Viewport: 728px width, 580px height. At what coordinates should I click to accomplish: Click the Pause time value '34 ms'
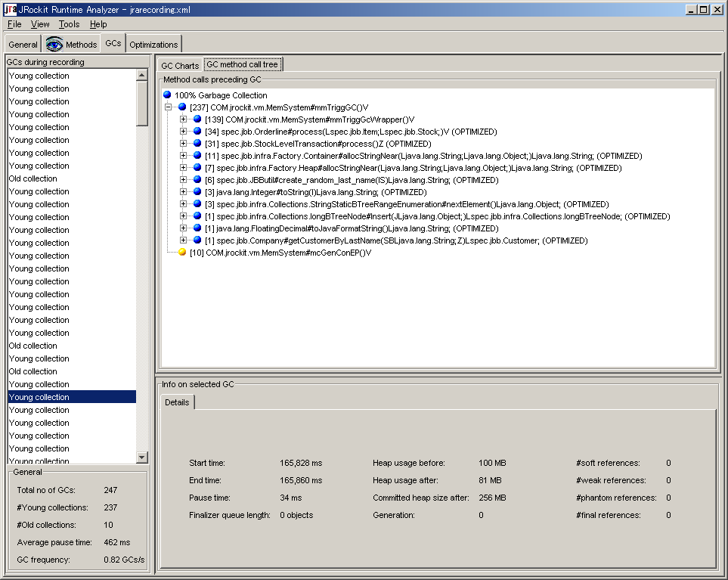click(x=290, y=498)
